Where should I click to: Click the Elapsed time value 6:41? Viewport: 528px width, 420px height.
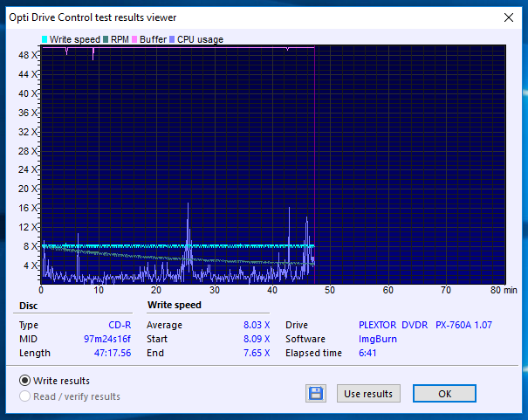coord(367,353)
